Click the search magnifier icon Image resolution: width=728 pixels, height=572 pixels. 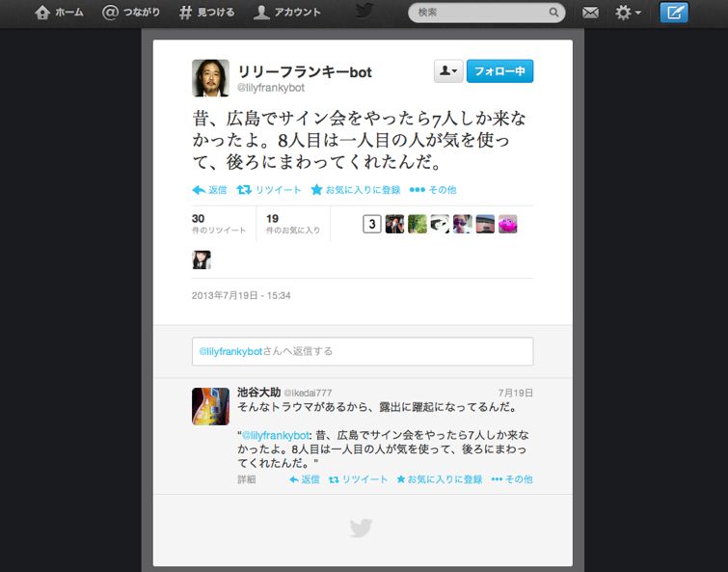point(554,13)
